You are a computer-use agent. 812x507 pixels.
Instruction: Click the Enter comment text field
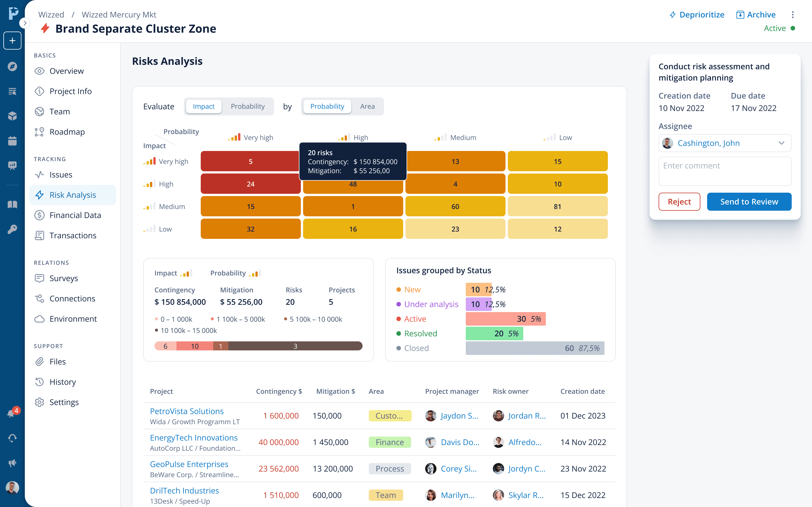point(725,171)
